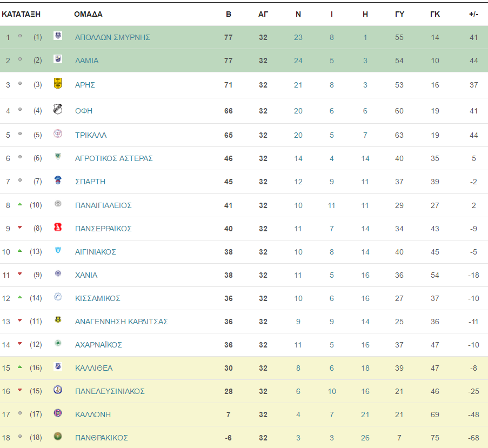488x448 pixels.
Task: Click the ΠΑΝΘΡΑΚΙΚΟΣ round crest
Action: tap(58, 436)
